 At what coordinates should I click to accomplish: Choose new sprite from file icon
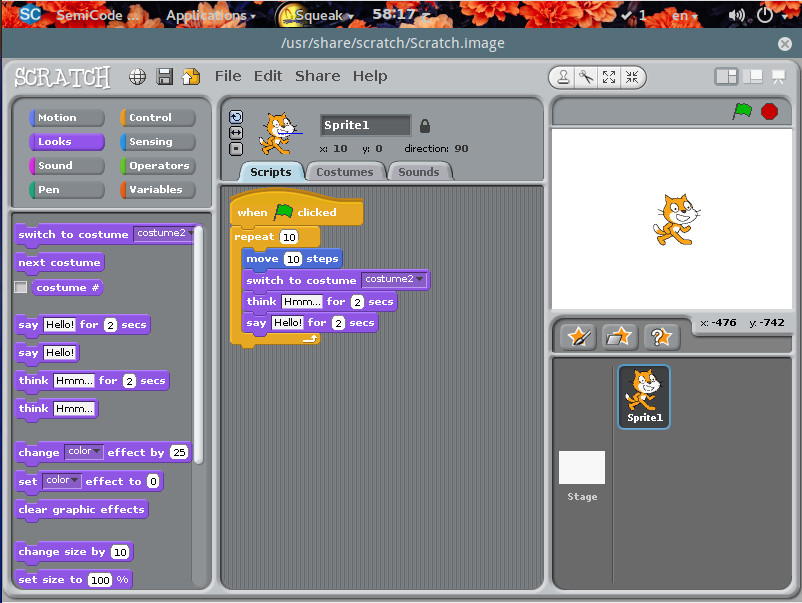click(x=619, y=337)
